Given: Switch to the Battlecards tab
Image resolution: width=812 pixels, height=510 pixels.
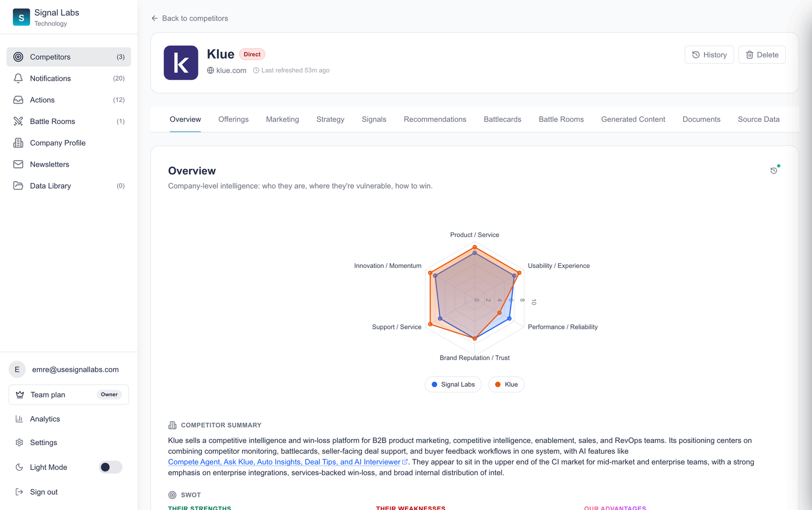Looking at the screenshot, I should tap(502, 119).
